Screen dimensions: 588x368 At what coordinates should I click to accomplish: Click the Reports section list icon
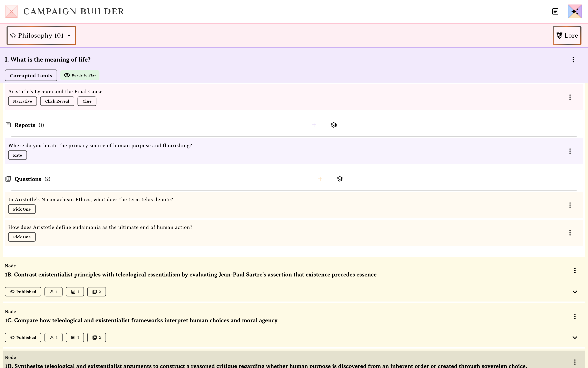pos(8,125)
